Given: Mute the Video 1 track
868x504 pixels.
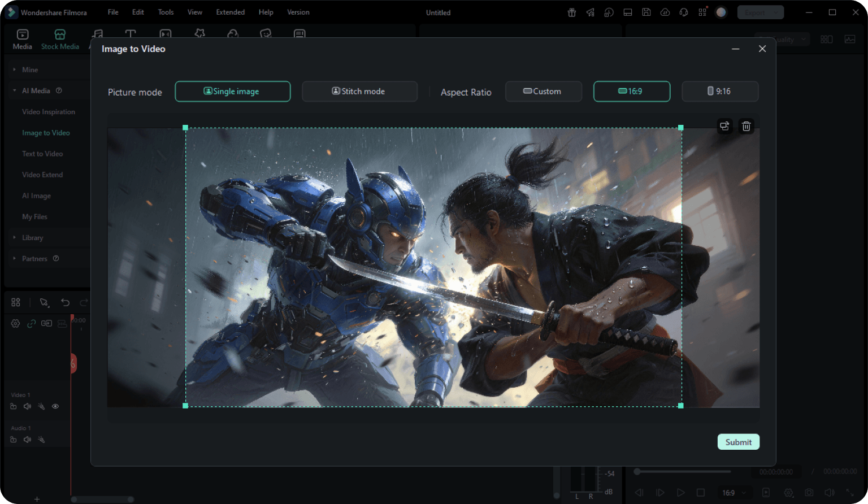Looking at the screenshot, I should coord(27,406).
